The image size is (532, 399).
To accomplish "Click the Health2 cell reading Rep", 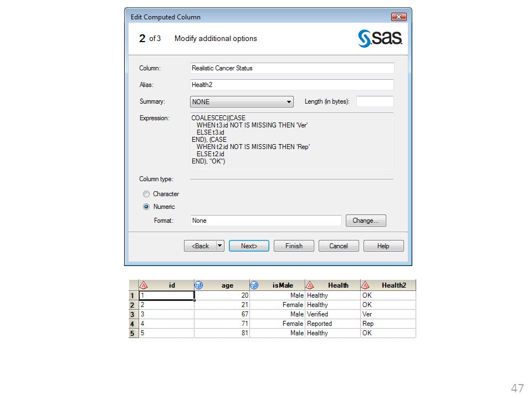I will [388, 324].
